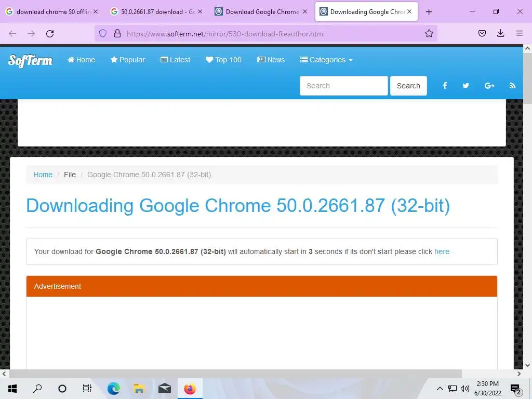Open the Popular menu item
532x399 pixels.
(x=128, y=60)
